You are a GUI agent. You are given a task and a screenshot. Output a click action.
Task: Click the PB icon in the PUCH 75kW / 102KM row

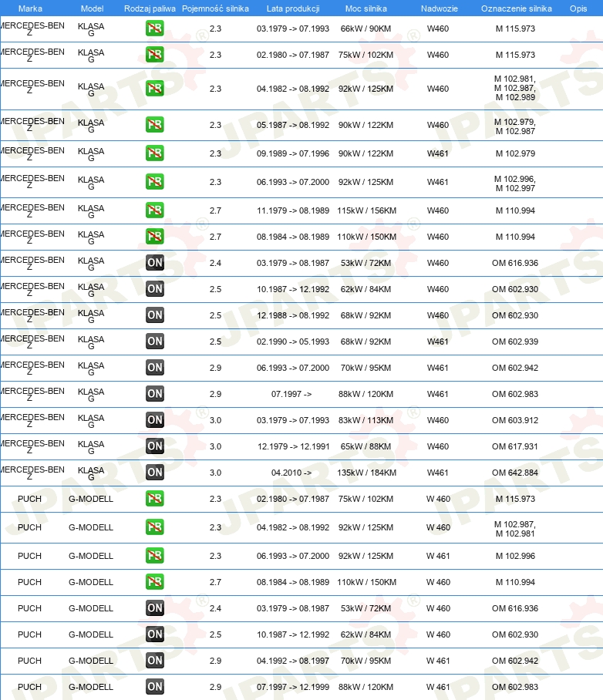[154, 499]
